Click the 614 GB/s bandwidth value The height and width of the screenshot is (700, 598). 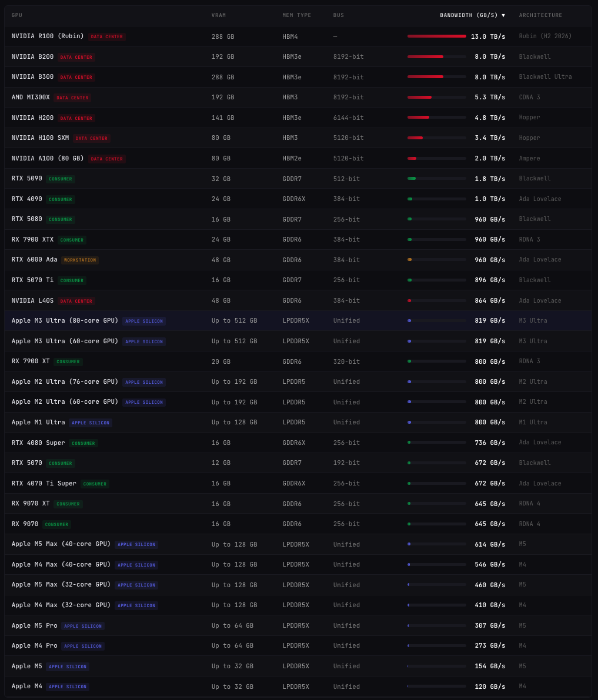pyautogui.click(x=490, y=545)
